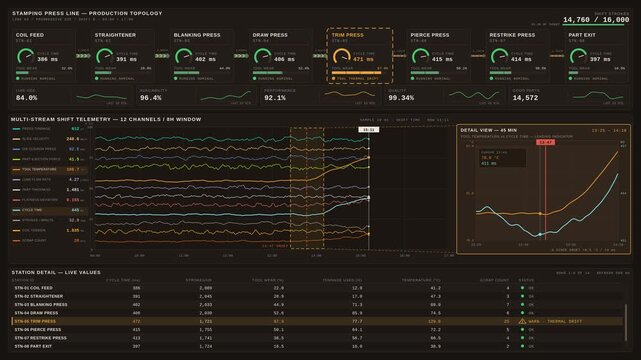Toggle the highlighted Cycle Time channel
Viewport: 641px width, 360px height.
tap(49, 210)
